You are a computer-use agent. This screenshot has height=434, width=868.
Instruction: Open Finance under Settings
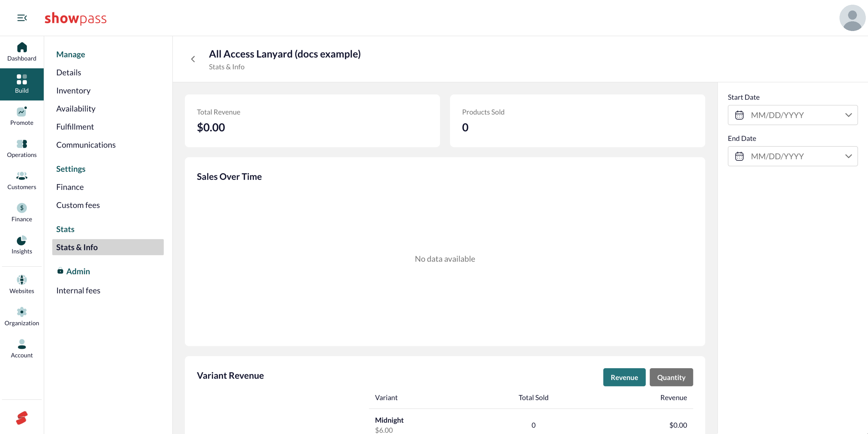coord(70,187)
